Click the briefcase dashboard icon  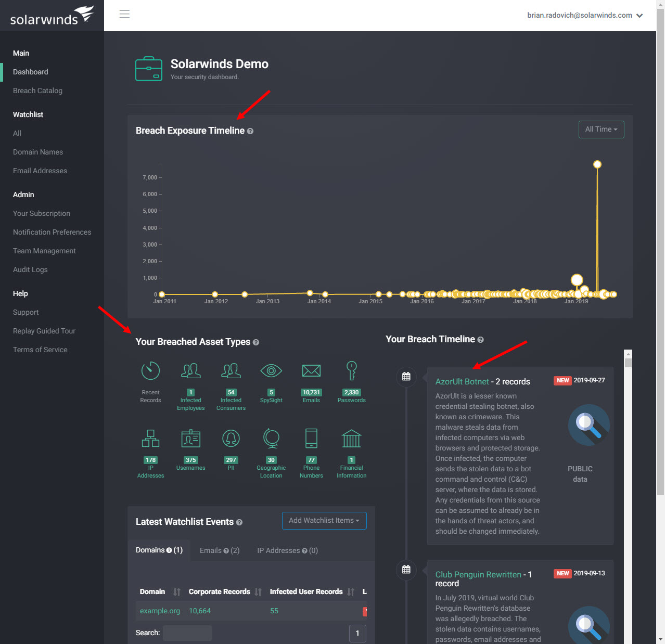point(149,69)
